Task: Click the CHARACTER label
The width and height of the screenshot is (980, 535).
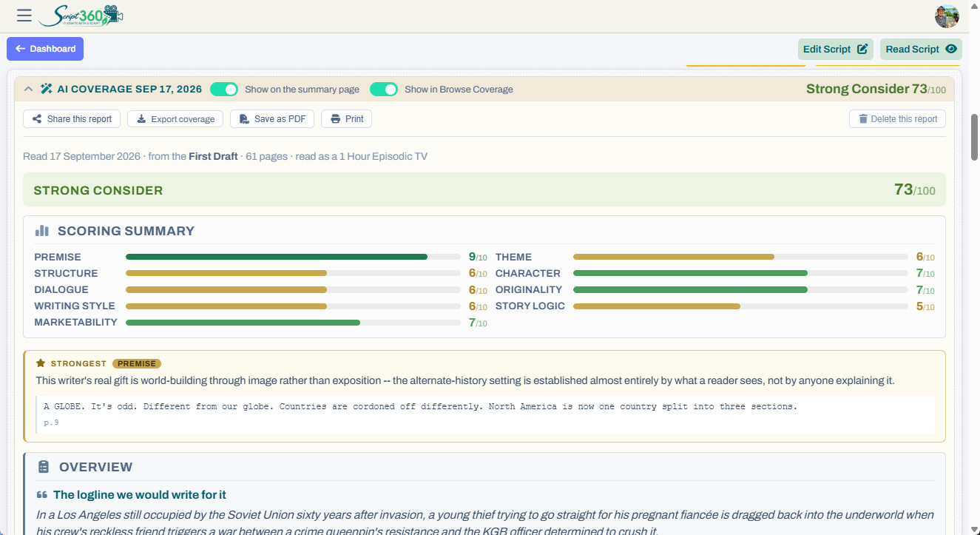Action: click(x=528, y=273)
